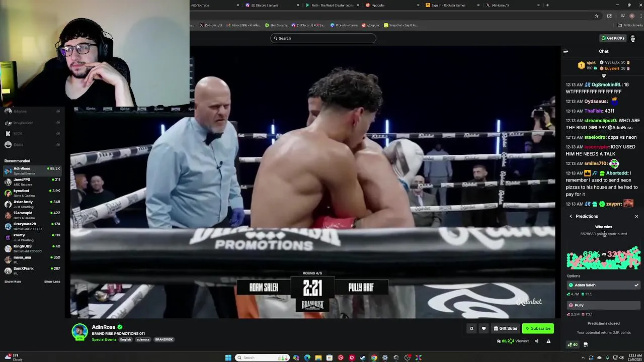Open Chrome extensions icon
The width and height of the screenshot is (644, 362).
(609, 16)
